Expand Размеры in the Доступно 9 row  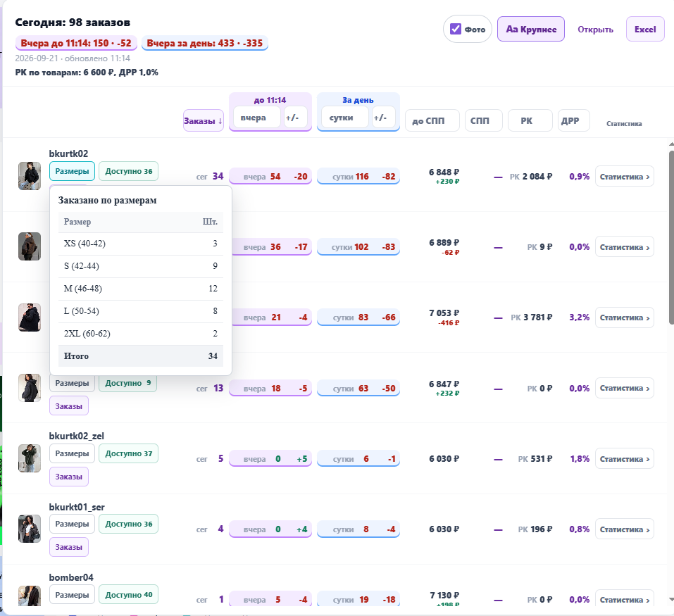[72, 383]
